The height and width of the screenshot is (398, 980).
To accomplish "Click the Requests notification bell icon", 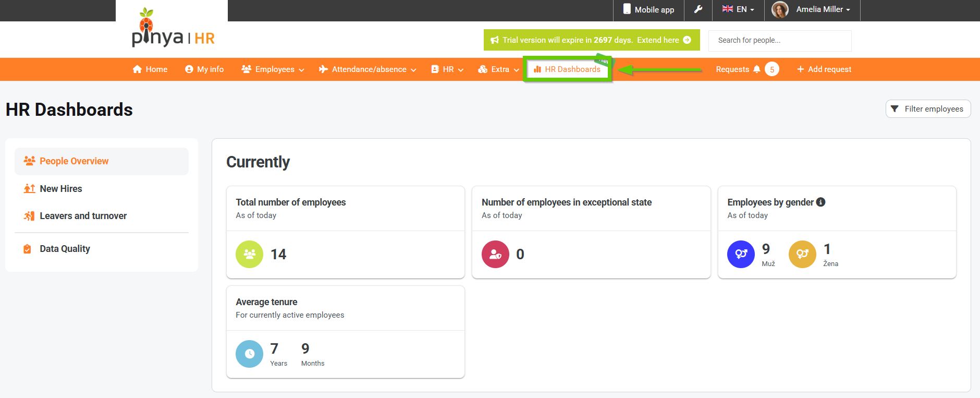I will pos(757,69).
